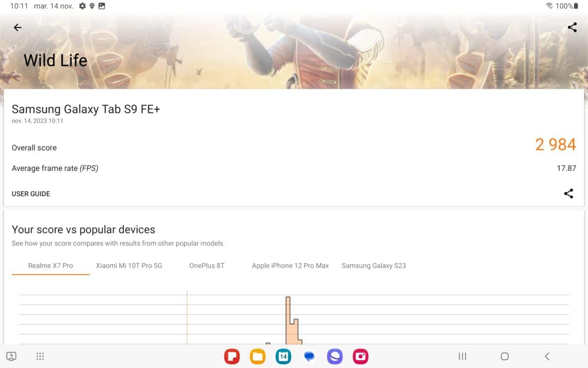This screenshot has height=368, width=588.
Task: Select the Samsung Galaxy S23 tab
Action: pyautogui.click(x=374, y=265)
